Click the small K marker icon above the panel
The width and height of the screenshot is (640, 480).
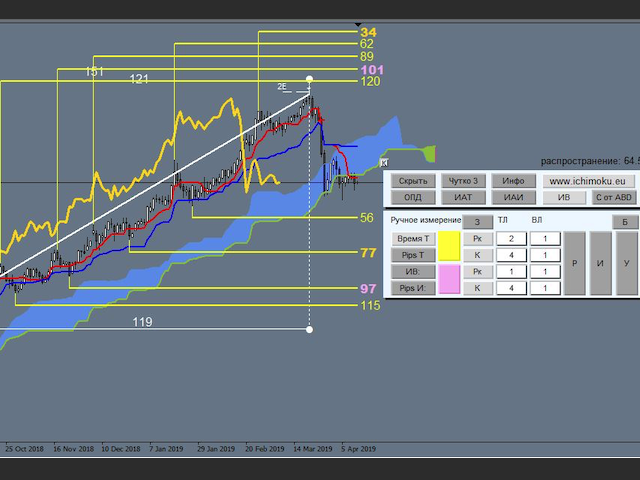384,163
